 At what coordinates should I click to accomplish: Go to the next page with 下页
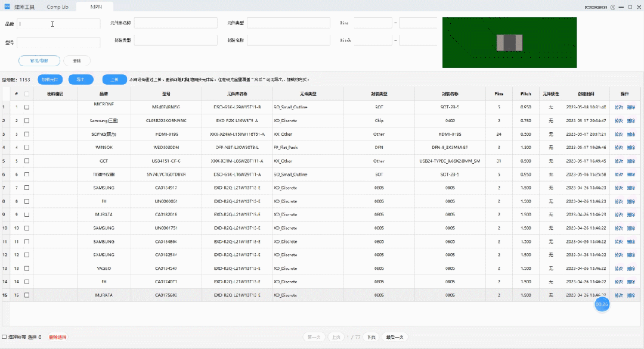(x=371, y=337)
